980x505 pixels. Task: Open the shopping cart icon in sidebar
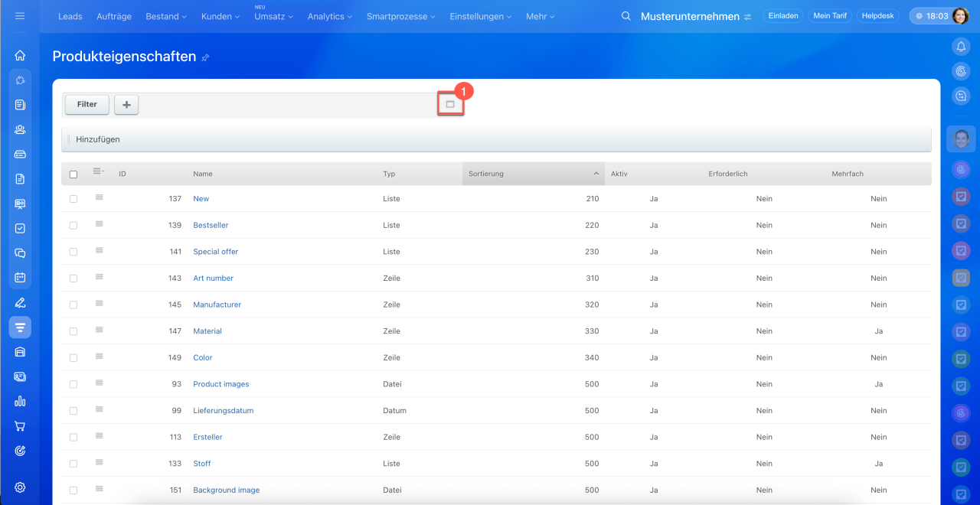[20, 426]
